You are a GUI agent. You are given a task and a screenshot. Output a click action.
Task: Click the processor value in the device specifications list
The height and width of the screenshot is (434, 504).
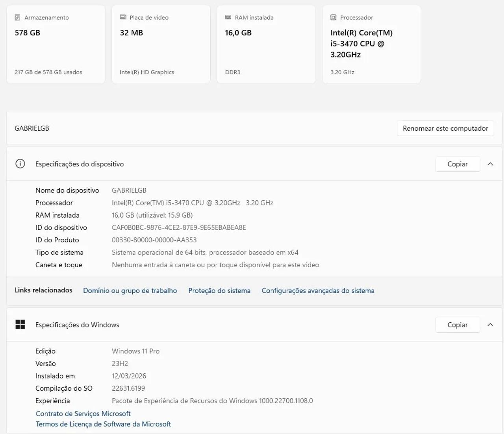(193, 203)
